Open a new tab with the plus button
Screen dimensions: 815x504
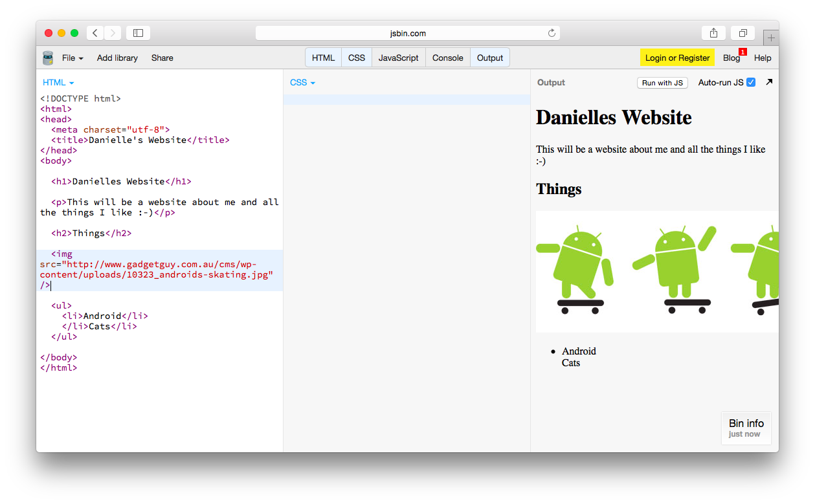(x=770, y=38)
